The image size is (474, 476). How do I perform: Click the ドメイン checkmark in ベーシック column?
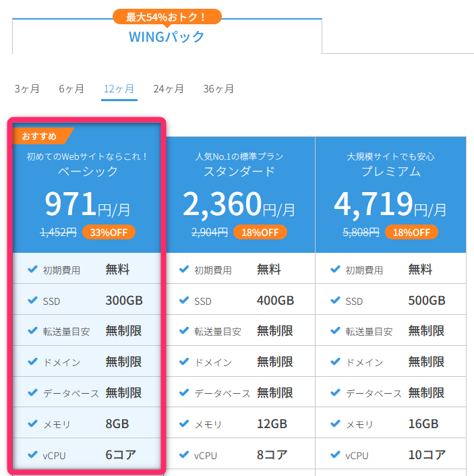pos(32,361)
